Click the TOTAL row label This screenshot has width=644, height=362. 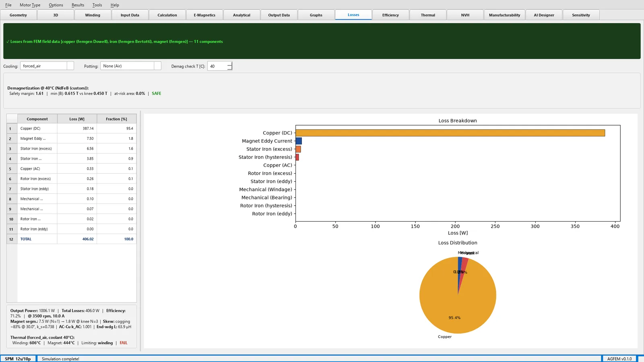click(26, 239)
